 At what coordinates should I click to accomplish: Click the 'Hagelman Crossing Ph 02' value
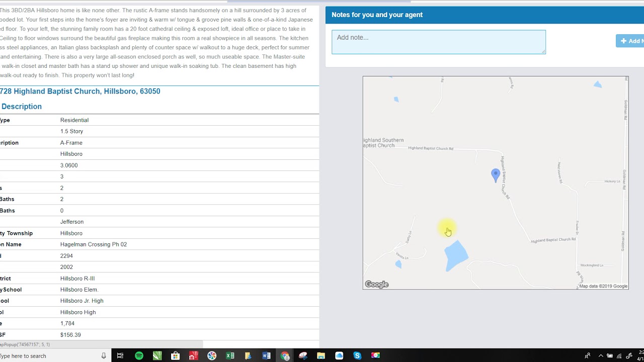[x=94, y=244]
